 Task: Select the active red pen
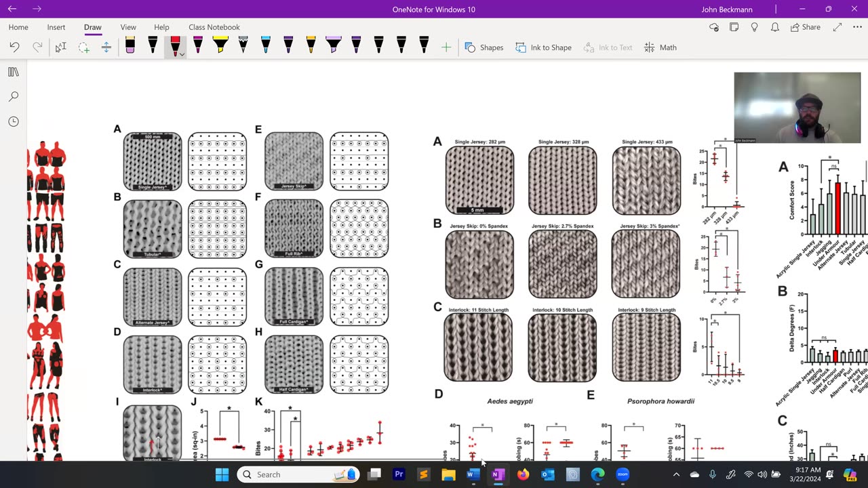coord(174,45)
